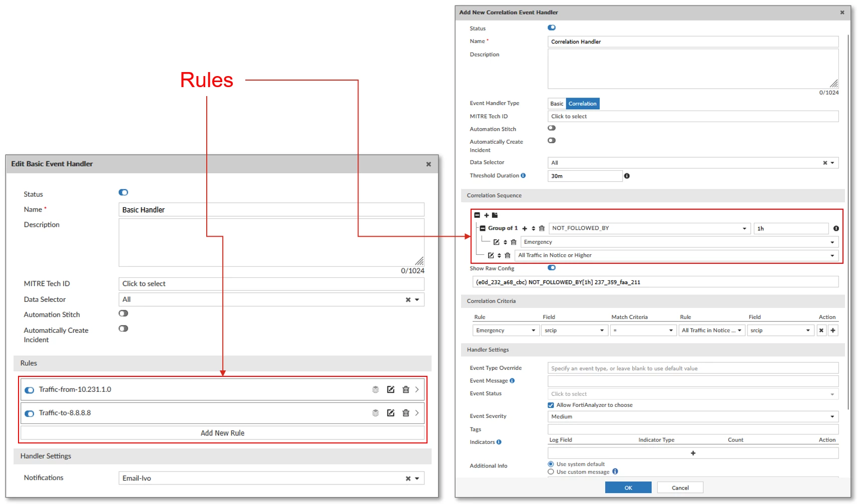Add new indicator with plus button
Screen dimensions: 858x504
[693, 453]
